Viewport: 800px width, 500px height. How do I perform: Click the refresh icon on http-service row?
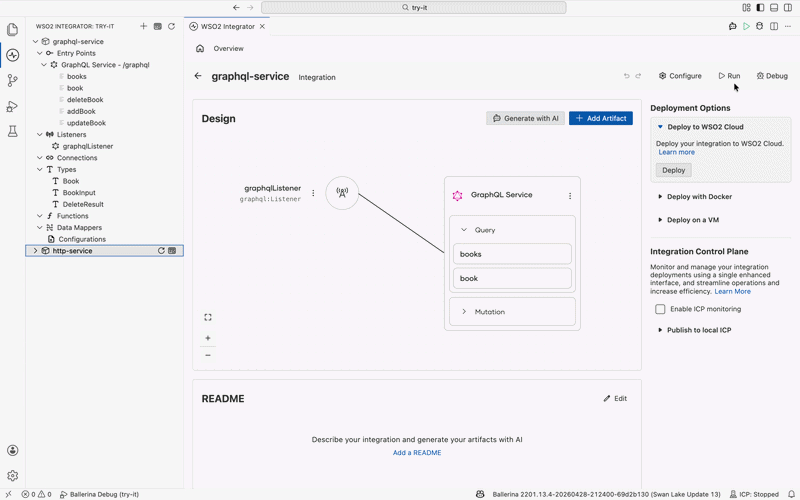pyautogui.click(x=161, y=251)
